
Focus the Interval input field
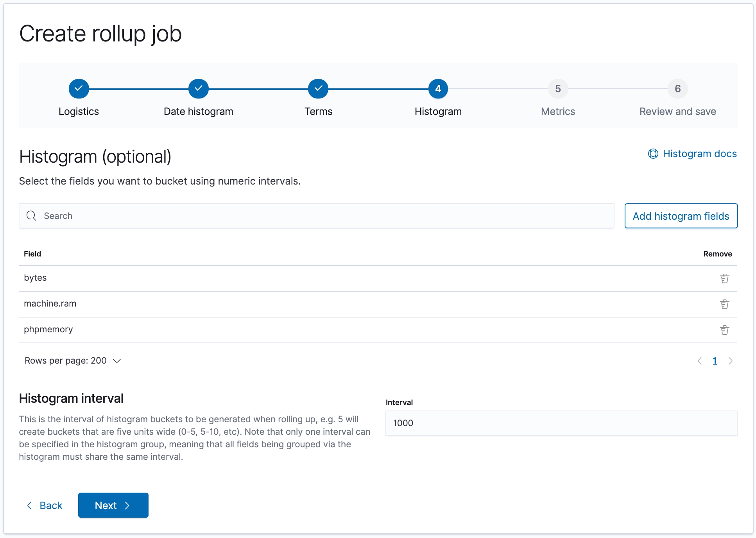[x=561, y=423]
